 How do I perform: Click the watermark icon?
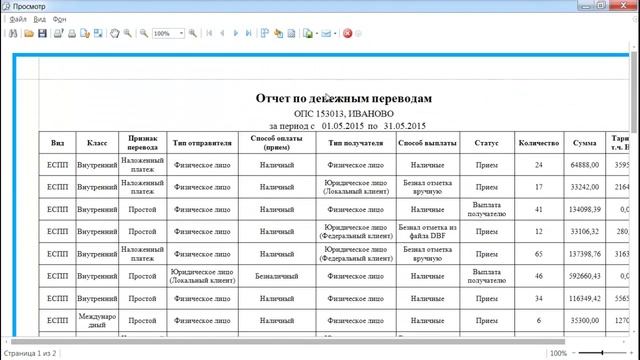(291, 33)
